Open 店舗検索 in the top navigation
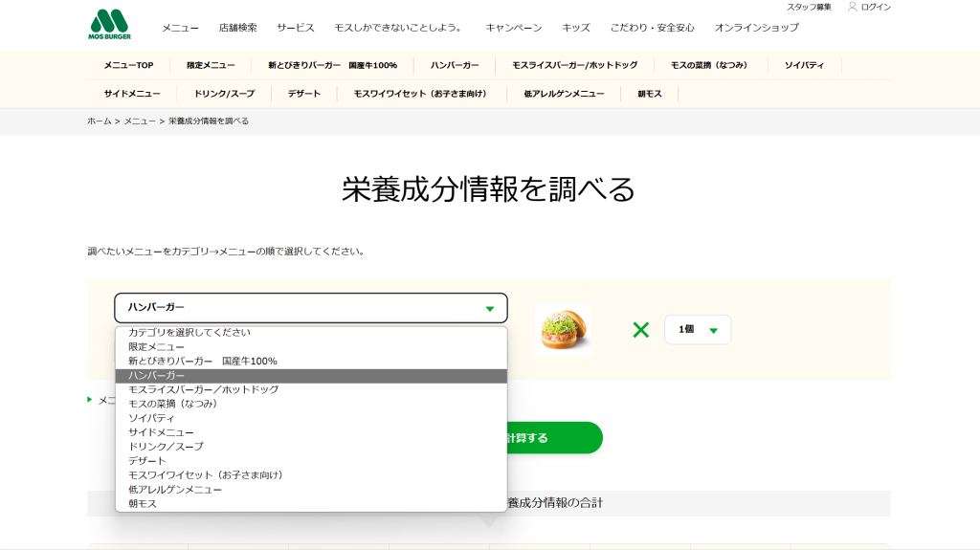The image size is (980, 550). click(237, 28)
